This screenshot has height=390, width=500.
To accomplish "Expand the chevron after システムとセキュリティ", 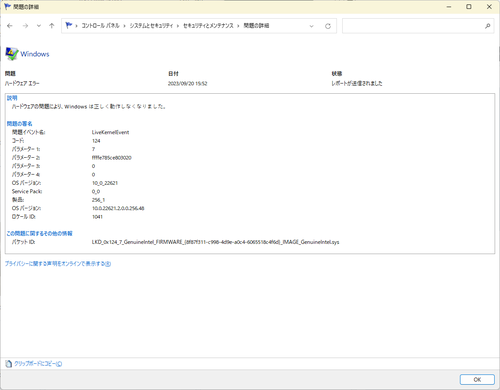I will click(x=178, y=26).
